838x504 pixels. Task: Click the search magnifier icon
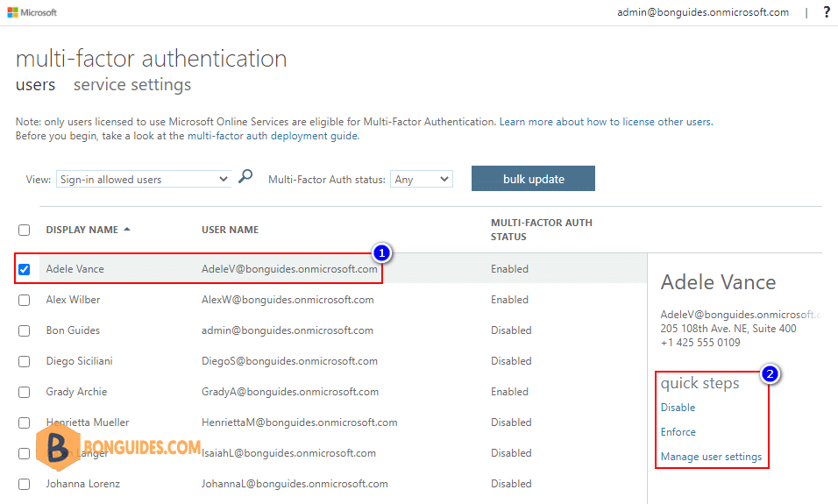click(245, 176)
